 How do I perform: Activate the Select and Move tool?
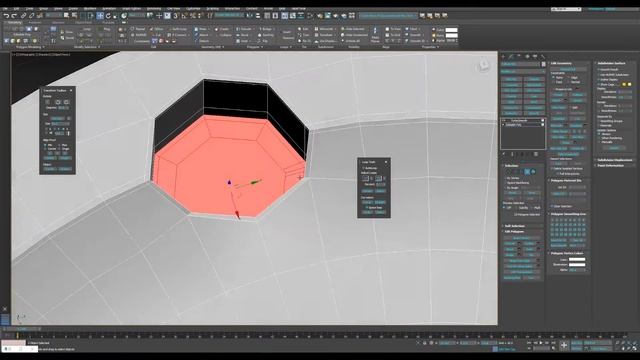(100, 16)
